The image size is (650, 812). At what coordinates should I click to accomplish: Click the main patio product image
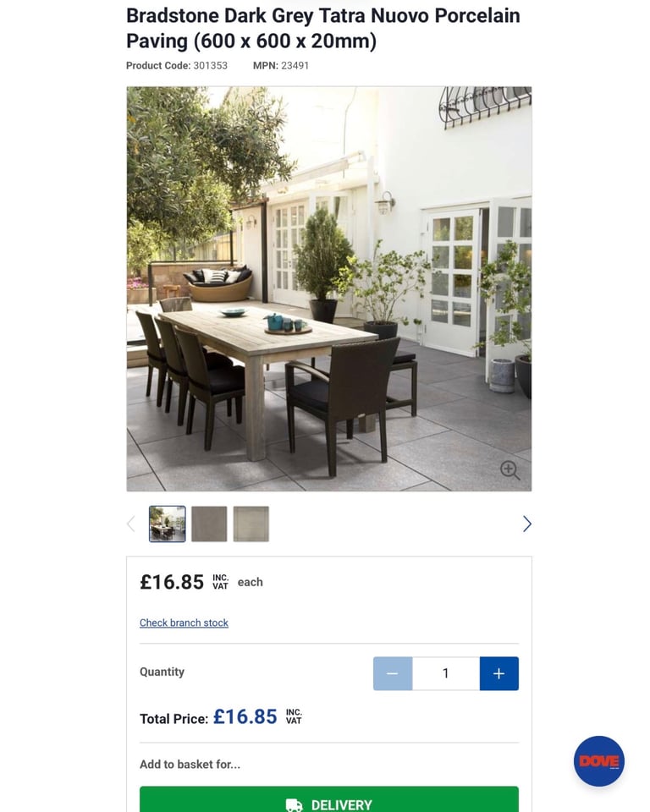328,288
